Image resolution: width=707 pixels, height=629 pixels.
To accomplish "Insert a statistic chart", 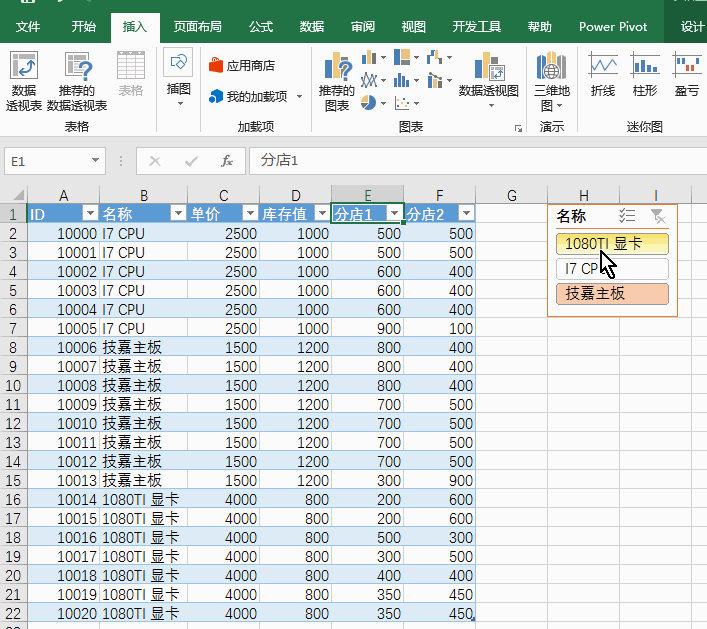I will click(407, 81).
